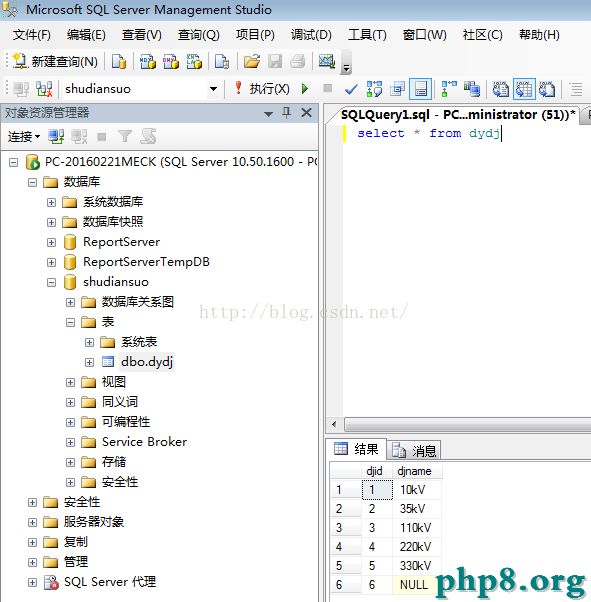Select Results to Grid mode
Image resolution: width=591 pixels, height=602 pixels.
524,89
